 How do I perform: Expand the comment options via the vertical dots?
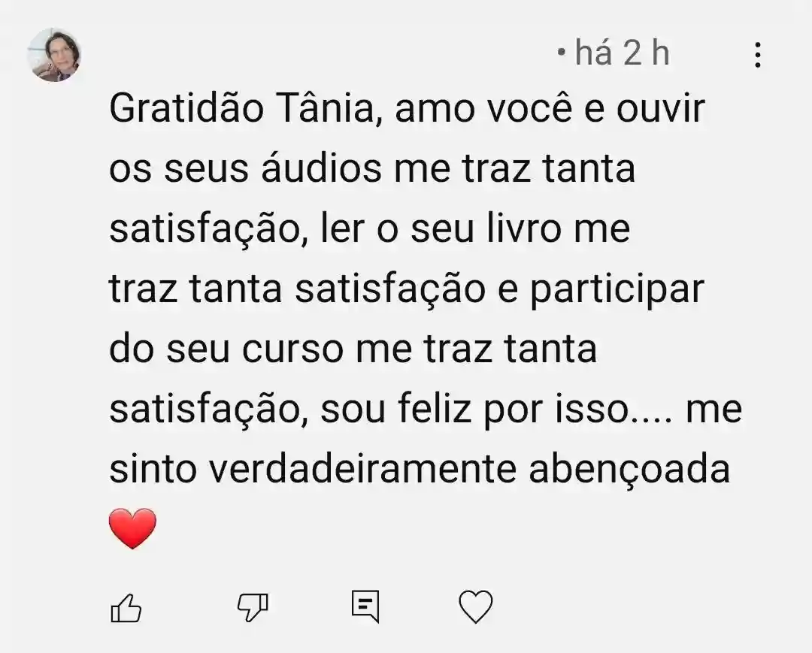click(758, 54)
